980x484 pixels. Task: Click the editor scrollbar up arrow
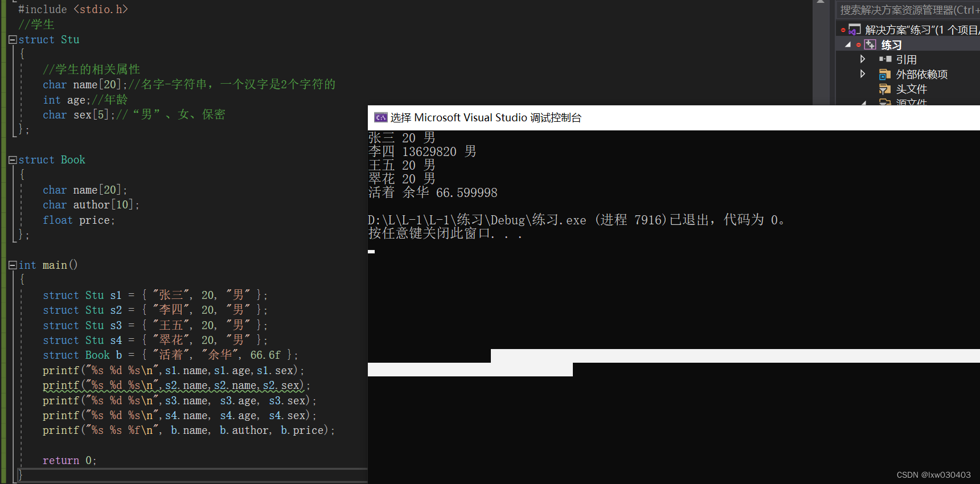821,2
